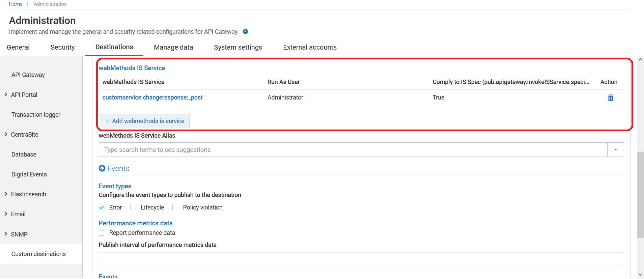Open Email sidebar item
Screen dimensions: 644x279
[x=18, y=214]
